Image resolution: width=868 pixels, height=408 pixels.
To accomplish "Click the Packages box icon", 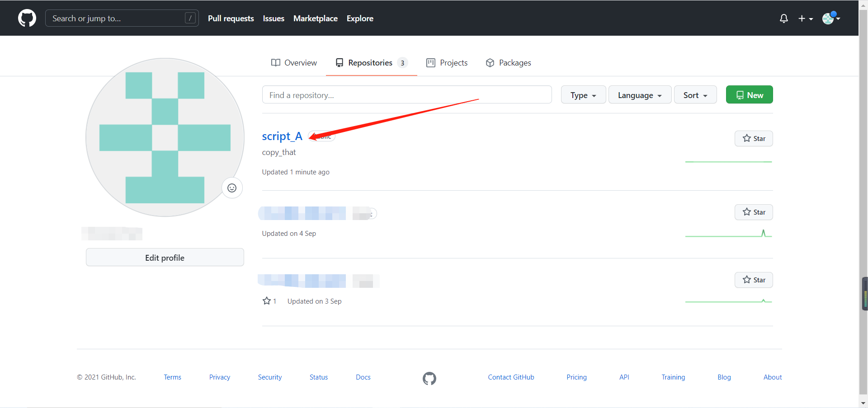I will tap(490, 63).
